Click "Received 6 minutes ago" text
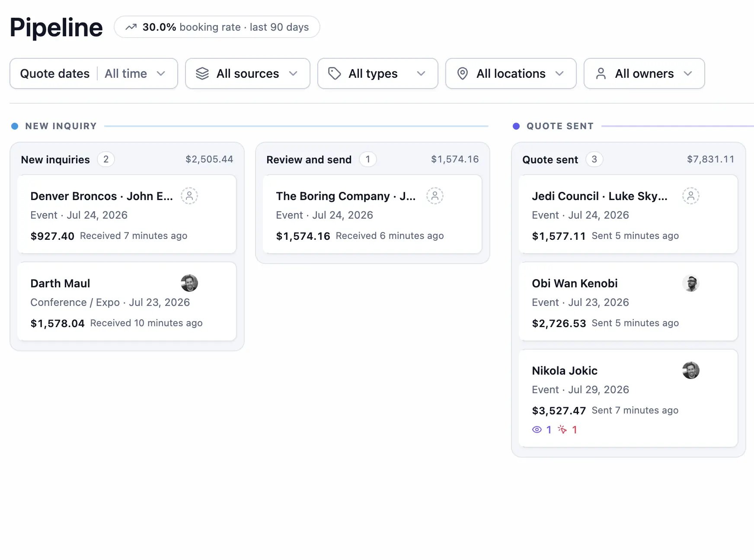 [x=390, y=236]
